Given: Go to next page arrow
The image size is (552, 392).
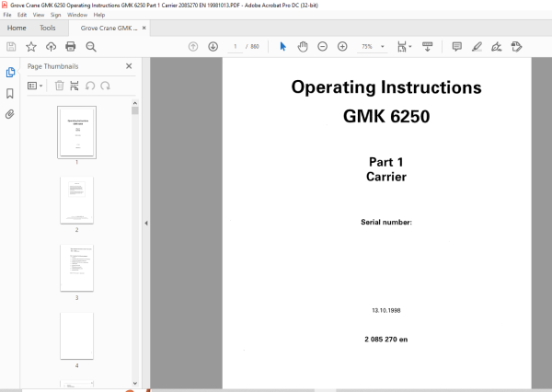Looking at the screenshot, I should click(x=213, y=47).
